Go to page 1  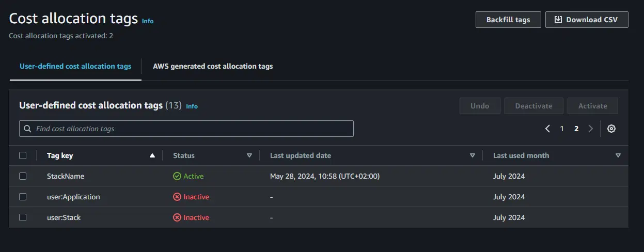[x=562, y=129]
